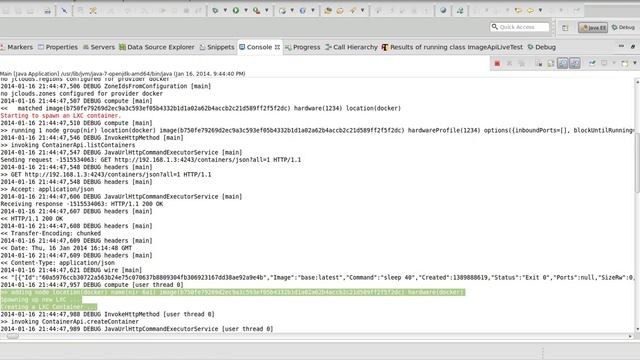
Task: Click the toolbar icon right of the web browser globe
Action: (460, 11)
